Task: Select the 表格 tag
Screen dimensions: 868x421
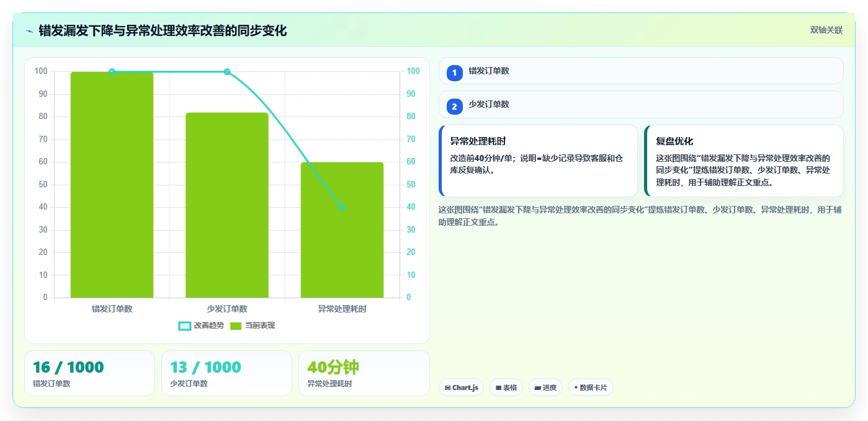Action: click(x=506, y=388)
